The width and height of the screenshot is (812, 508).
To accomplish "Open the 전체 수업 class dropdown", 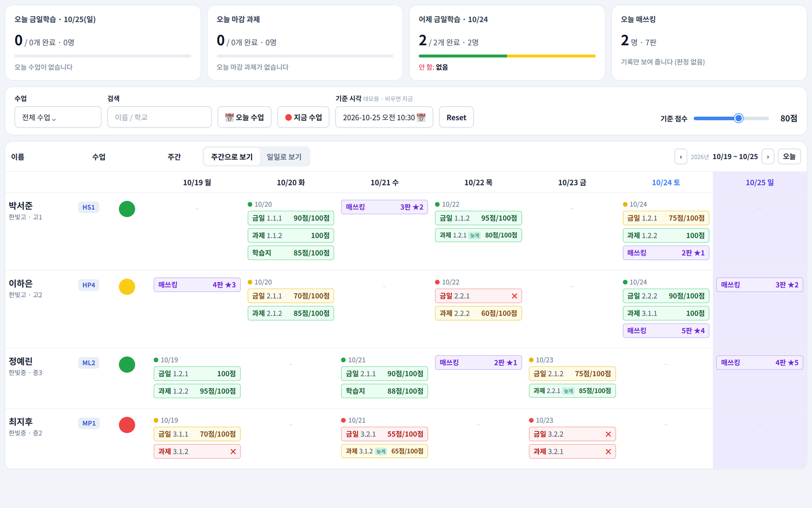I will coord(58,117).
